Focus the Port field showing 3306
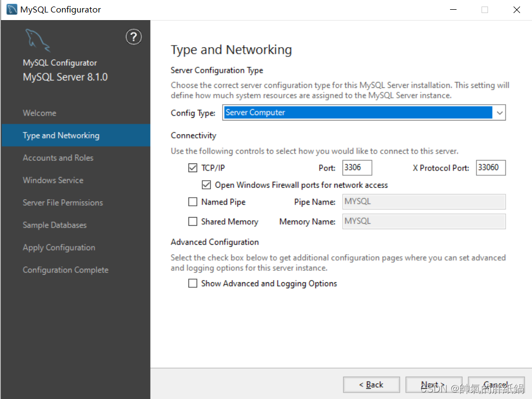 357,168
